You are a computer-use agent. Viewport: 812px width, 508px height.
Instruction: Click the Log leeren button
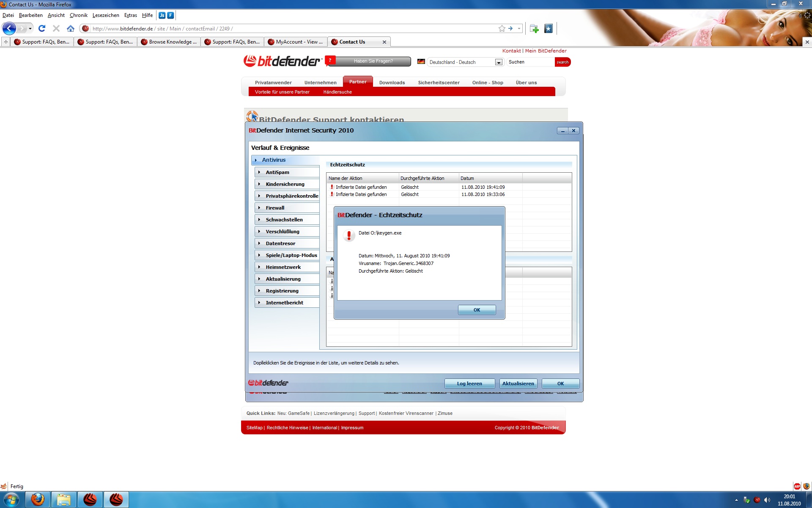coord(469,384)
